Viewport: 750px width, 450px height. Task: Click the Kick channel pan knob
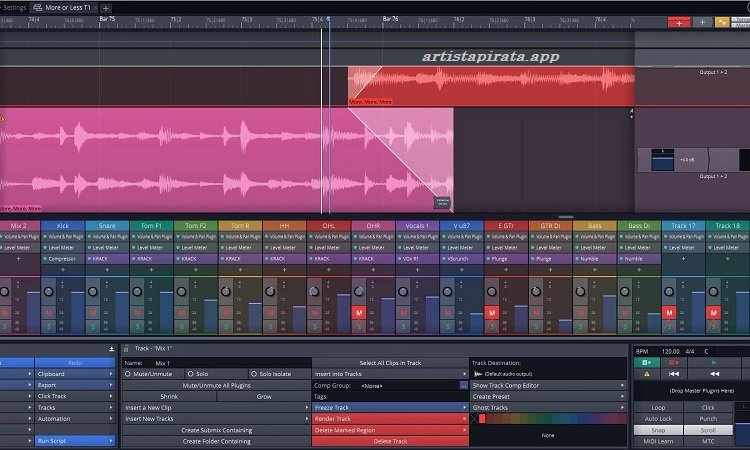(49, 291)
